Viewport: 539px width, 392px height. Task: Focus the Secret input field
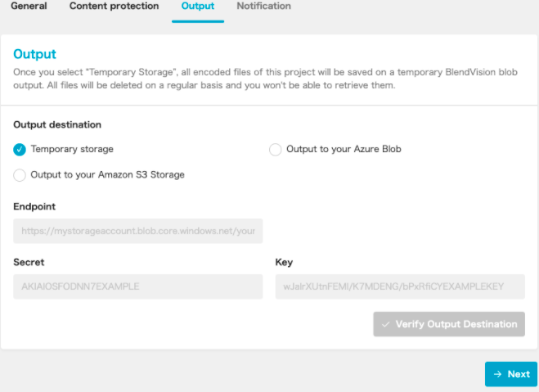pyautogui.click(x=138, y=286)
